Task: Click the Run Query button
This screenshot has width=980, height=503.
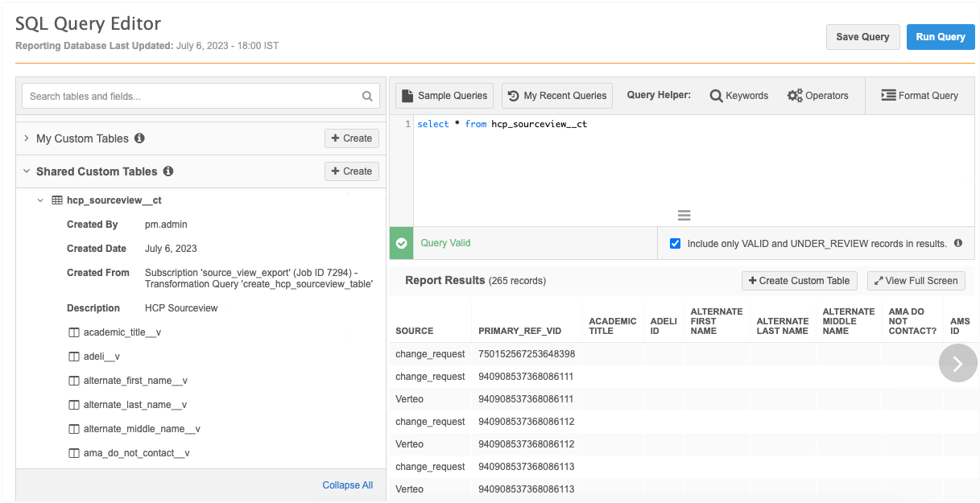Action: click(940, 37)
